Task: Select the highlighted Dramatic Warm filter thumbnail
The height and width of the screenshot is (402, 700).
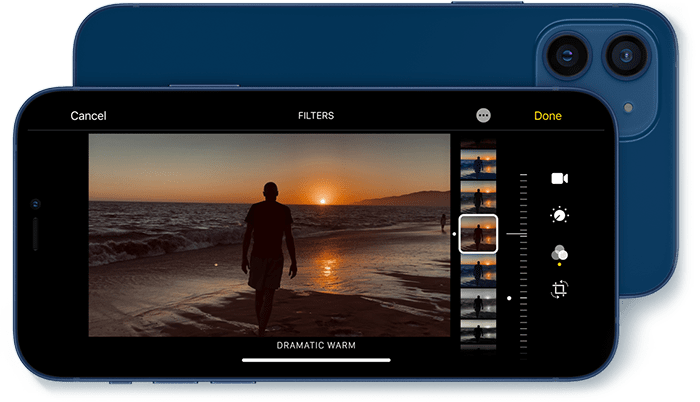Action: pos(478,234)
